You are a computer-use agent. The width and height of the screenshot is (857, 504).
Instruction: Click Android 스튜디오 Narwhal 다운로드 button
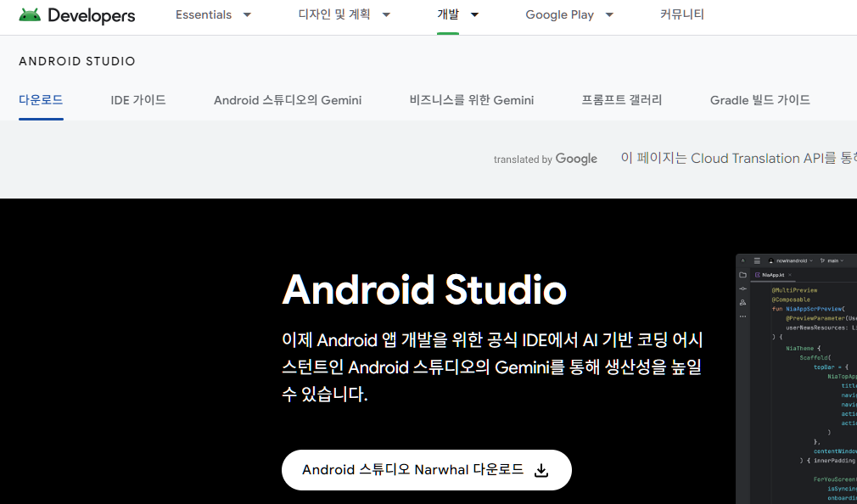426,470
